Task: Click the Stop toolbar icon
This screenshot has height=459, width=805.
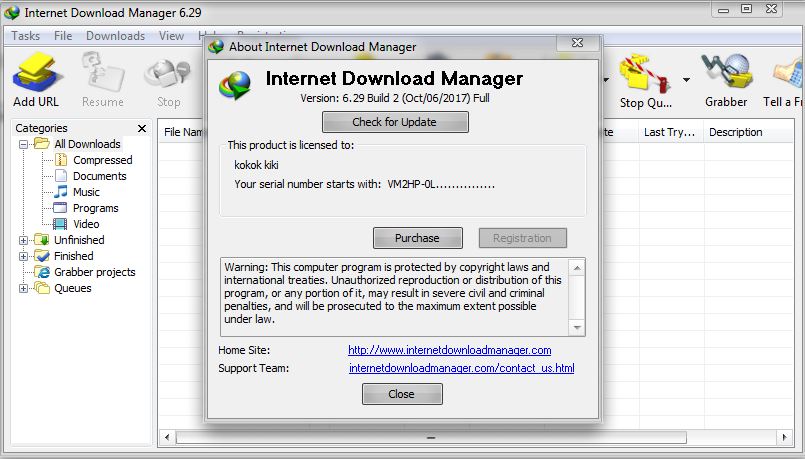Action: click(168, 72)
